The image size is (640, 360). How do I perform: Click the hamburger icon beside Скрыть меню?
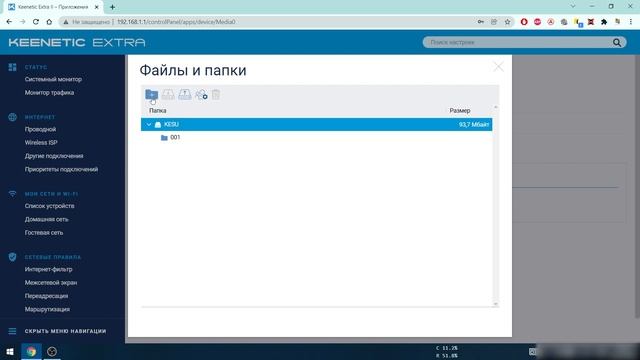point(12,331)
